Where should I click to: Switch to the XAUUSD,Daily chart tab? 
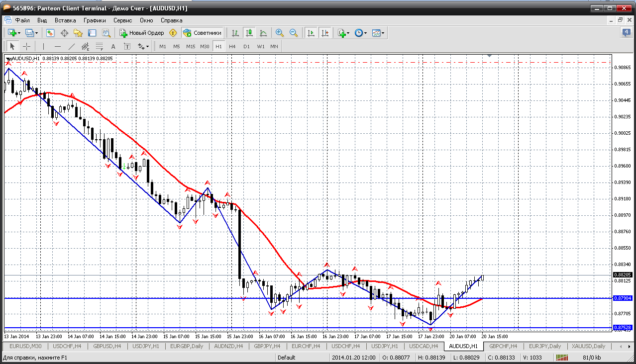tap(588, 346)
